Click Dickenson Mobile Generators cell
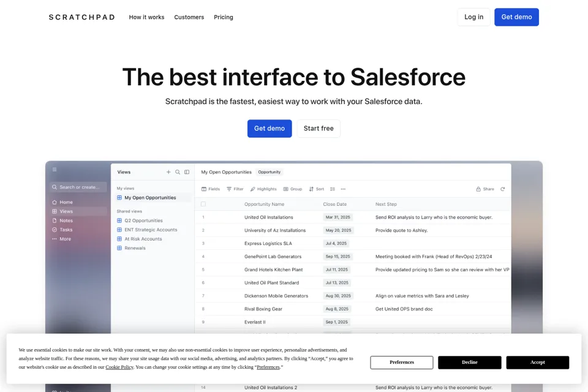This screenshot has width=588, height=392. (276, 296)
